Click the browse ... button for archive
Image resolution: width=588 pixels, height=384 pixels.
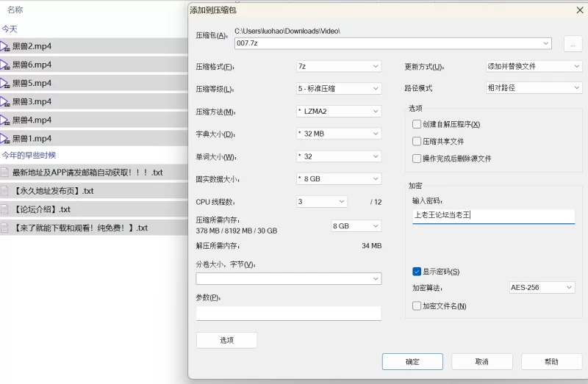click(573, 44)
